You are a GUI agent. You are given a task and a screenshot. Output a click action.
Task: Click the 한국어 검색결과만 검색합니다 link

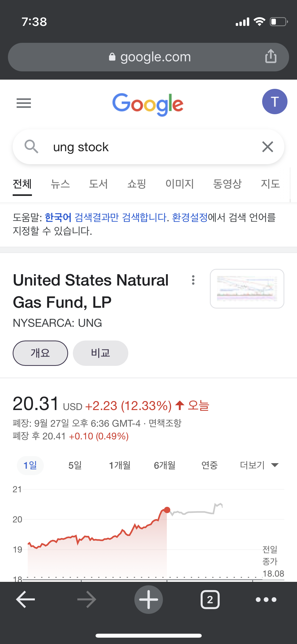(106, 218)
